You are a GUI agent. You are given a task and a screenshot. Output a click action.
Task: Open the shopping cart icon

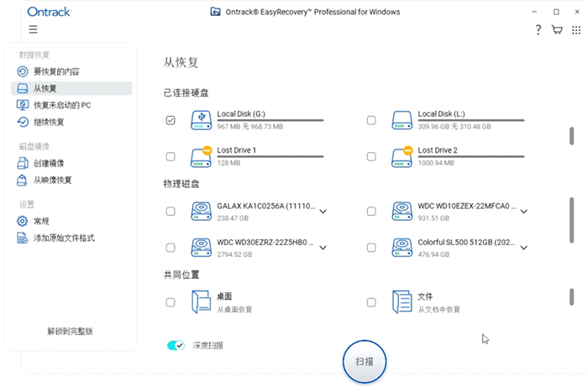tap(557, 29)
